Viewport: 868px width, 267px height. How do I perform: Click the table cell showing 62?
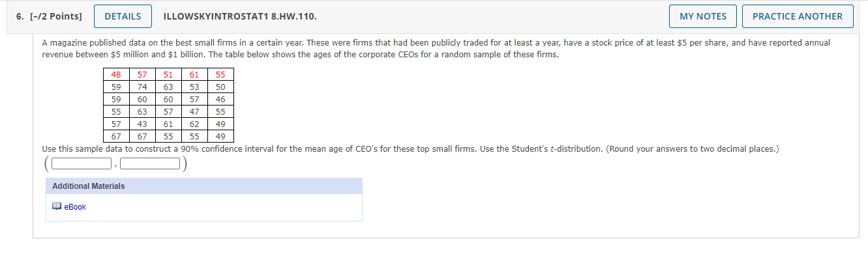194,124
